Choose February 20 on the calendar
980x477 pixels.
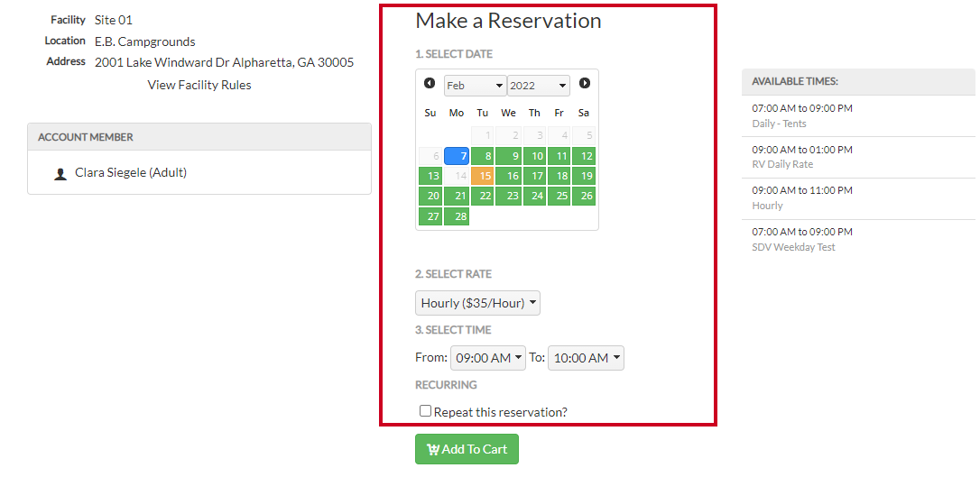[430, 196]
